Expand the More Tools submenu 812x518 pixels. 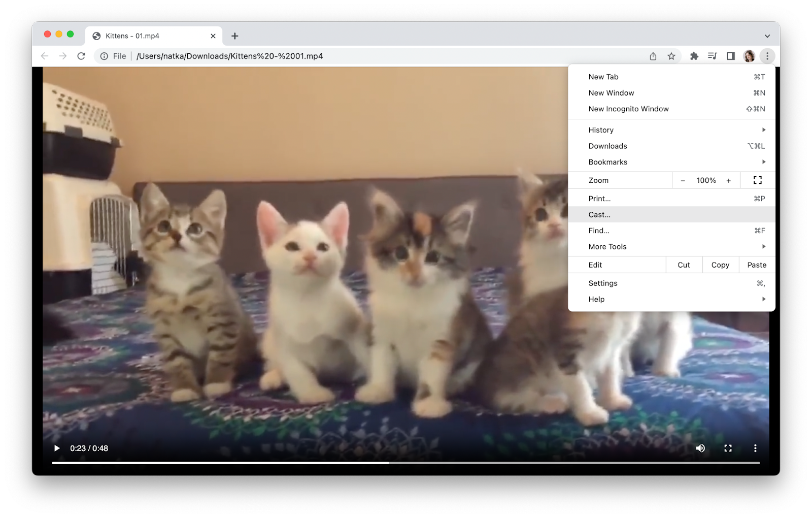[671, 246]
